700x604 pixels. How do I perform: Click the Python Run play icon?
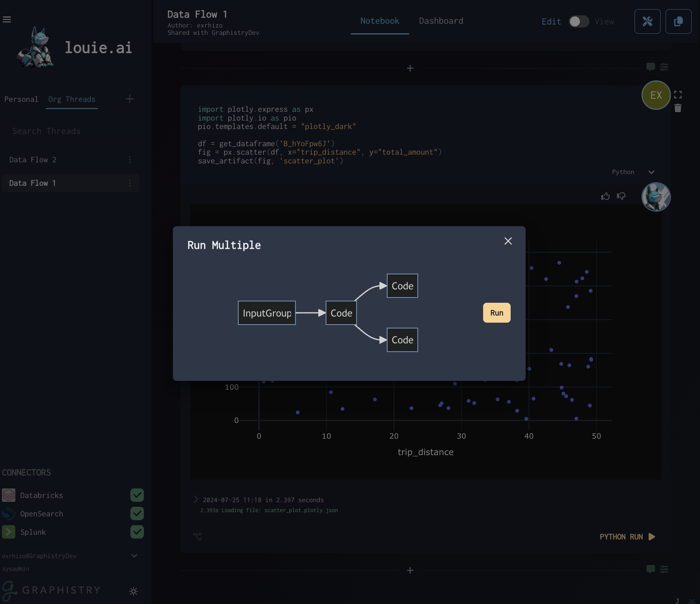(x=652, y=537)
